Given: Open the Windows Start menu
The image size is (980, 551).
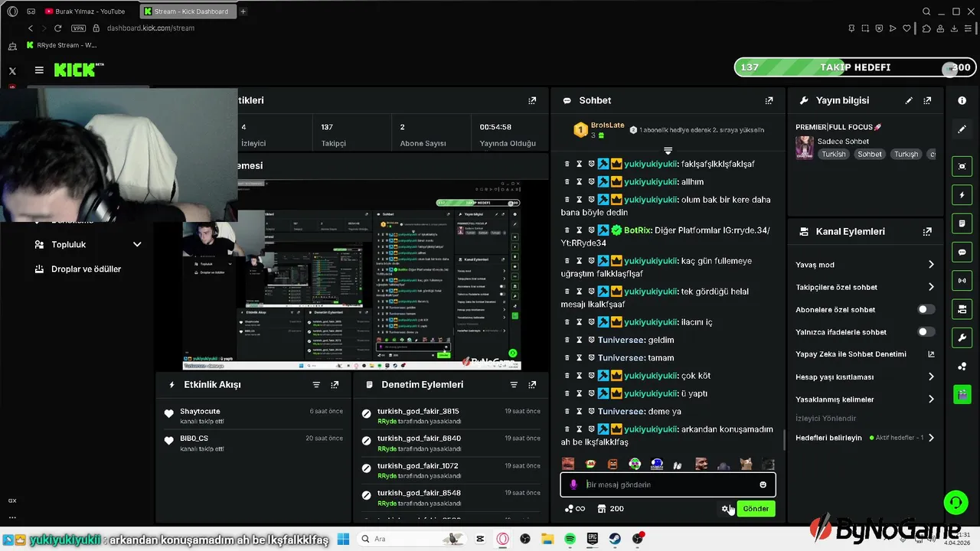Looking at the screenshot, I should point(342,539).
